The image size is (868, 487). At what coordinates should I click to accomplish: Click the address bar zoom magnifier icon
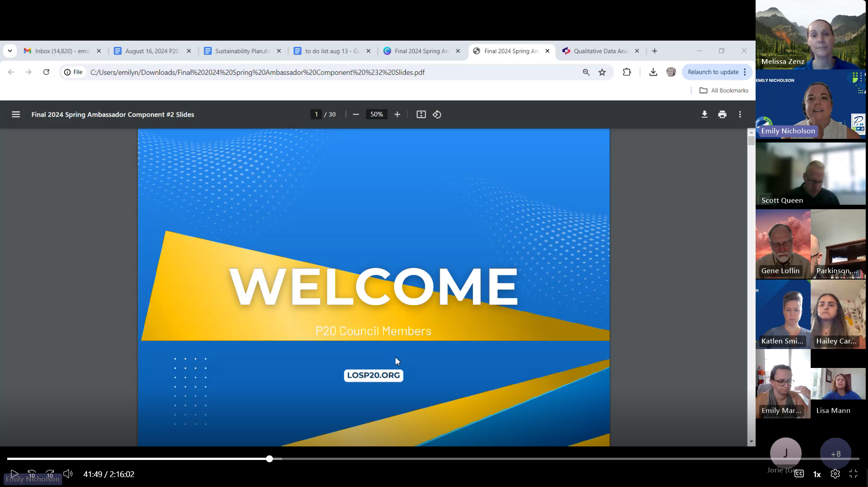click(x=586, y=72)
